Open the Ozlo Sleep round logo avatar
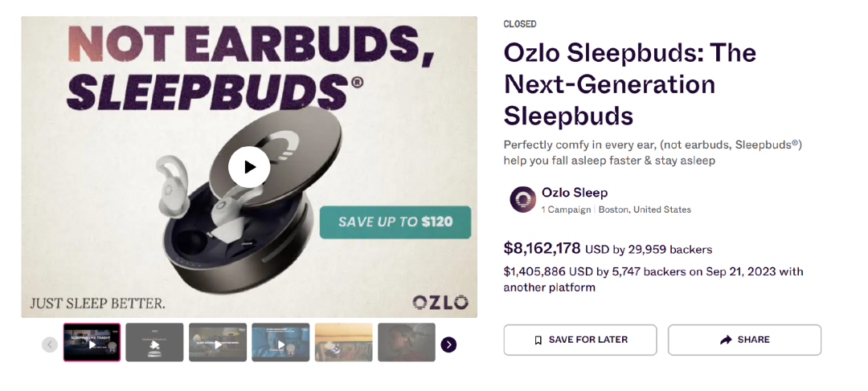Viewport: 868px width, 391px height. click(522, 199)
